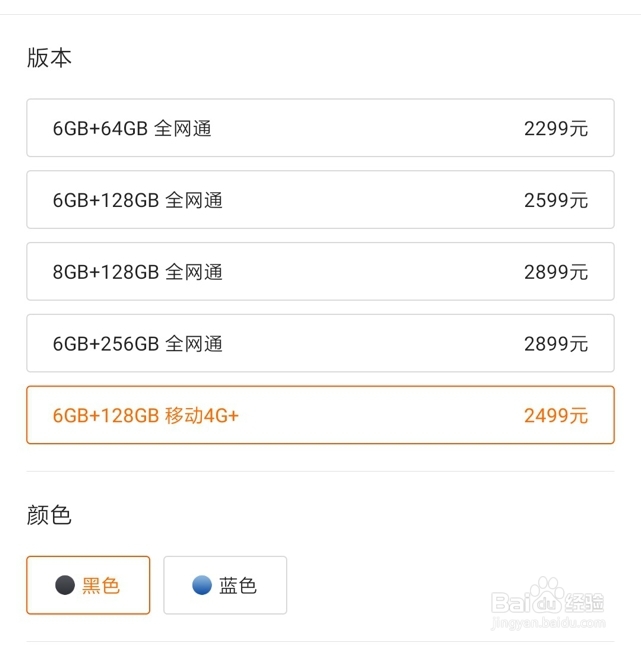Click the 2899元 price in 6GB+256GB row

(x=556, y=344)
